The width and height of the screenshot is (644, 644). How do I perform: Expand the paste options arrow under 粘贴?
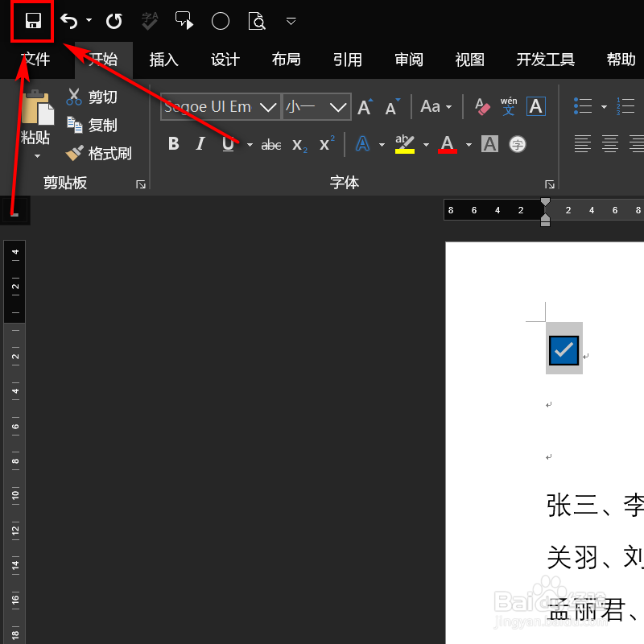pyautogui.click(x=37, y=156)
